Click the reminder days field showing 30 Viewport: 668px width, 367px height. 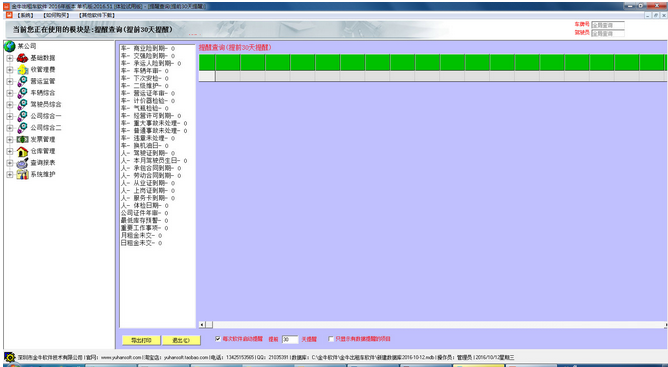pyautogui.click(x=290, y=339)
